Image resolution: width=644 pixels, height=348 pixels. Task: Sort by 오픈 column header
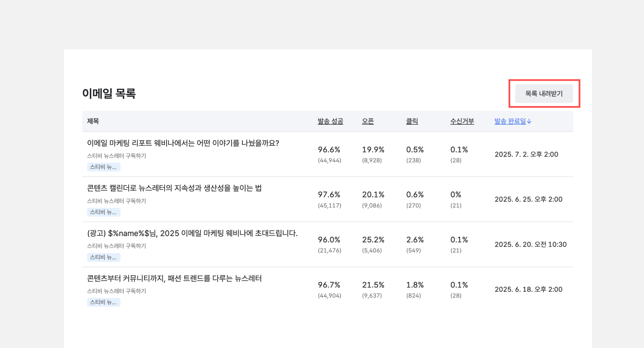(x=368, y=122)
